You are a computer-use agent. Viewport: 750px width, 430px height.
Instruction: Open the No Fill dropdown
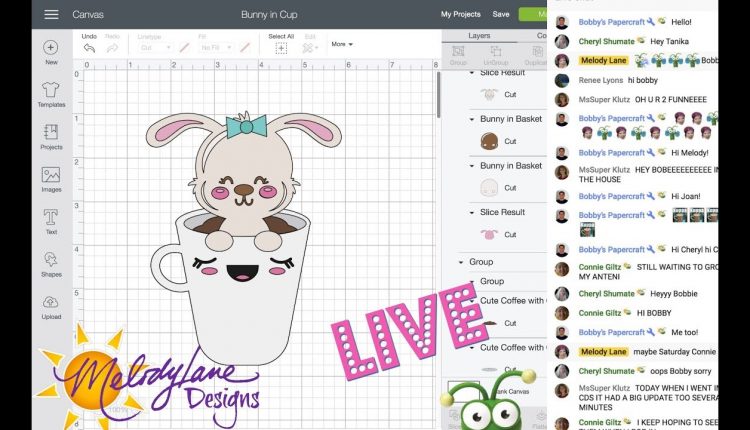click(x=216, y=48)
